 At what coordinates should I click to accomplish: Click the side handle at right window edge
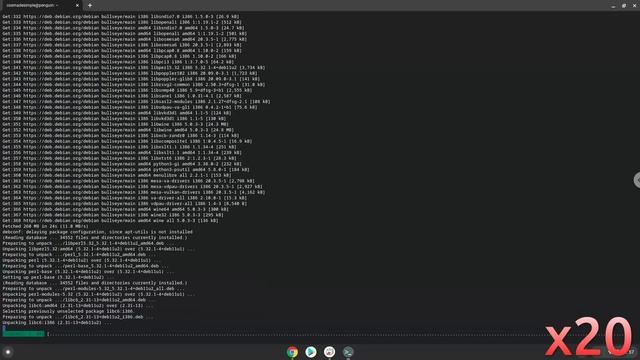click(x=637, y=180)
